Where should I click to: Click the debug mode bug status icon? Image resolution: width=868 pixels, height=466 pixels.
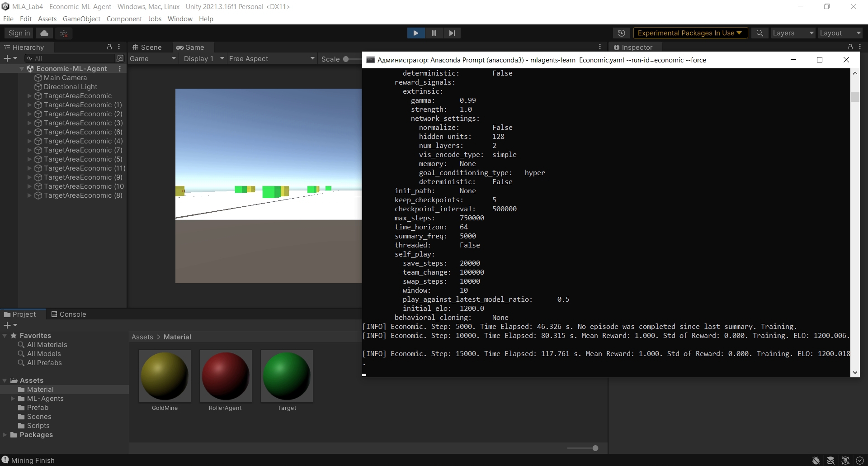[816, 461]
